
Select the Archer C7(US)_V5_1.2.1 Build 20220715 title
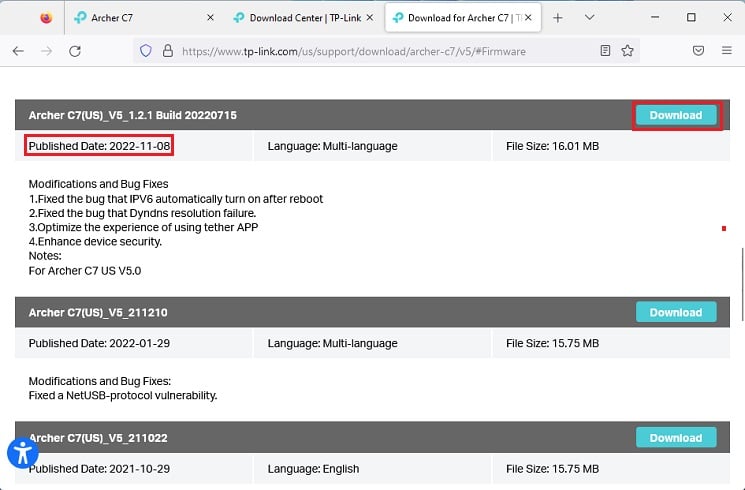pos(133,115)
